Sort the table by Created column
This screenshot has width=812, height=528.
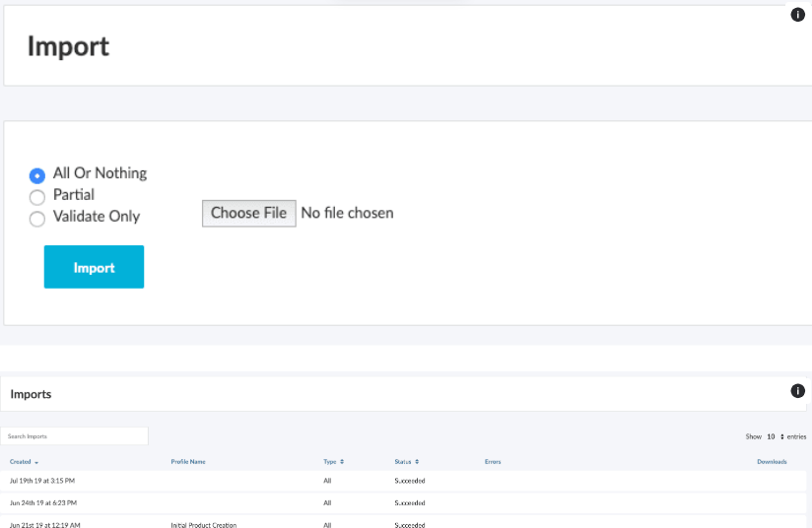pos(24,461)
